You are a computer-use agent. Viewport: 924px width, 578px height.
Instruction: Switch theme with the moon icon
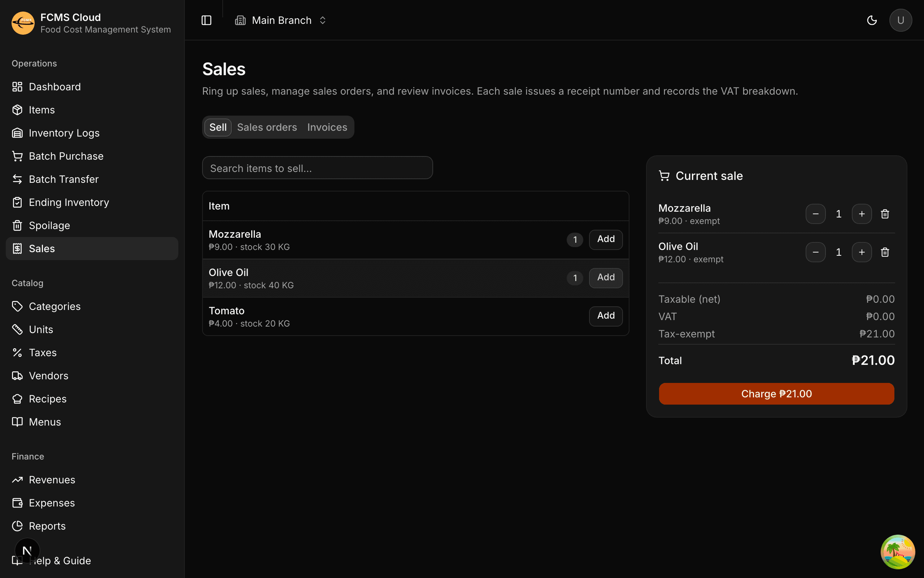(x=872, y=20)
